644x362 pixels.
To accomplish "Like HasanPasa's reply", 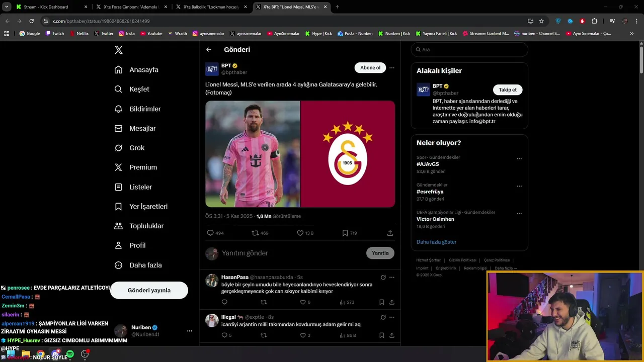I will (303, 302).
